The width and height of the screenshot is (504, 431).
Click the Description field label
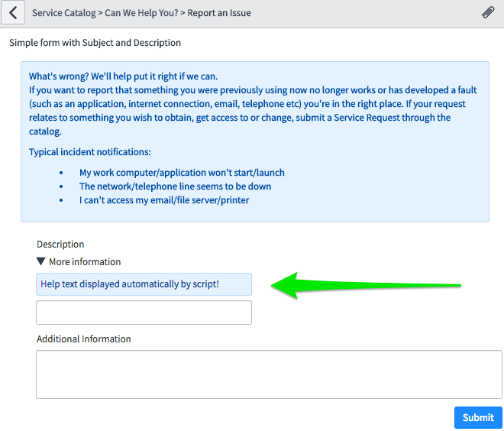click(60, 245)
